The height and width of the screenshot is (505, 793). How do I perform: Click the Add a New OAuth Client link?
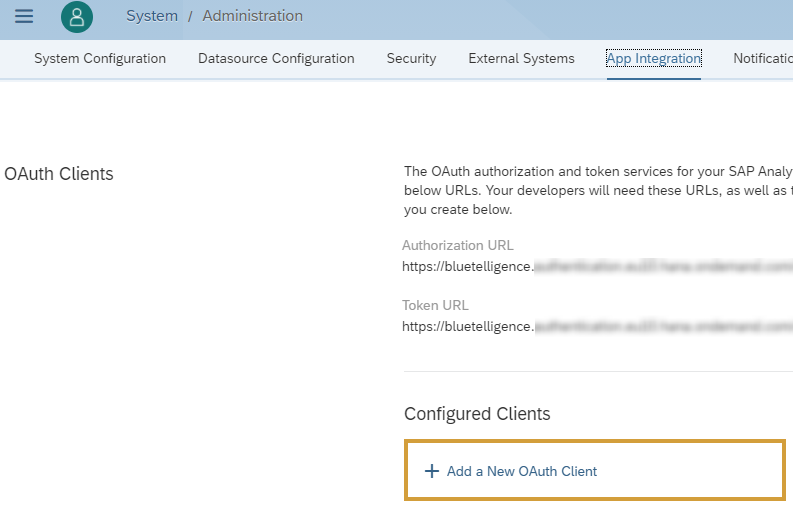[521, 471]
